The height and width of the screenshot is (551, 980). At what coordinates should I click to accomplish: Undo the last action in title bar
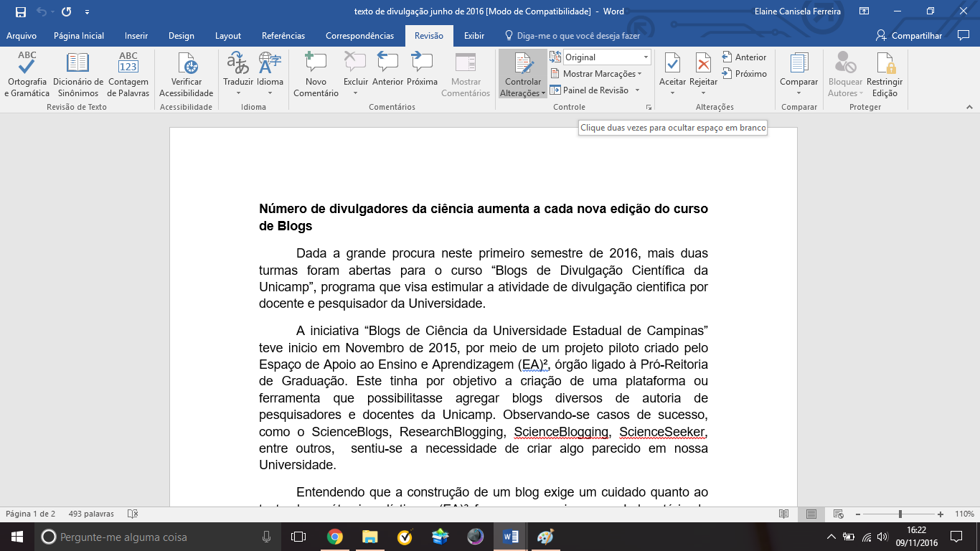[42, 11]
